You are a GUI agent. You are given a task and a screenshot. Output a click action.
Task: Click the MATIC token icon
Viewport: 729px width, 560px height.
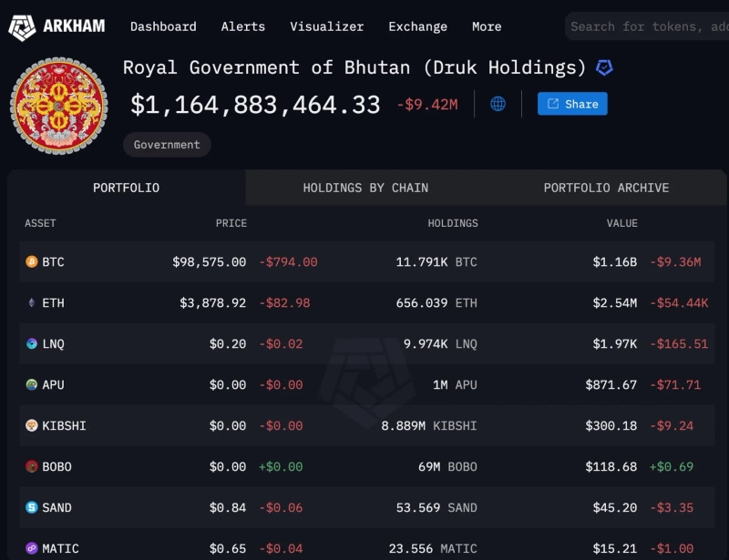(x=32, y=549)
